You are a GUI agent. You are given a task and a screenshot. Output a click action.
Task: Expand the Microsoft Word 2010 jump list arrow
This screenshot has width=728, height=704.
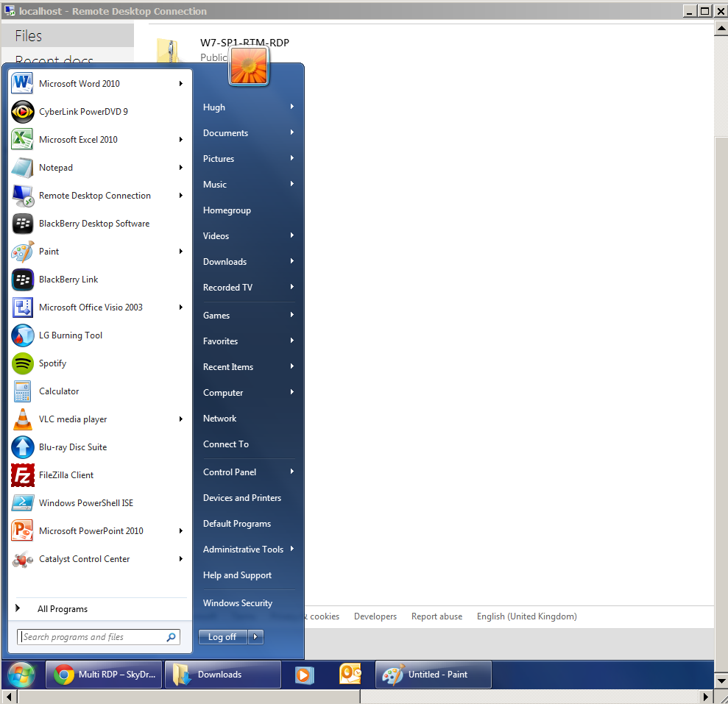180,84
